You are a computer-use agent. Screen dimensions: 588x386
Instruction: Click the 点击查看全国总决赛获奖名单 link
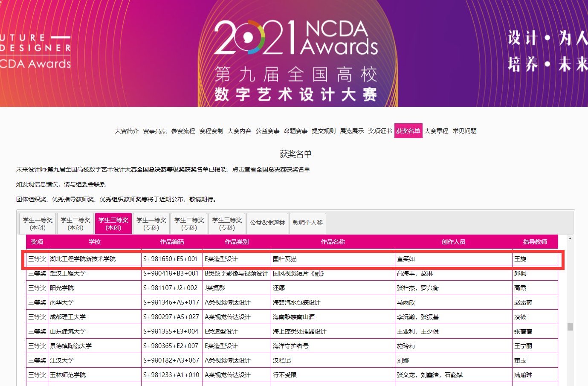[271, 169]
